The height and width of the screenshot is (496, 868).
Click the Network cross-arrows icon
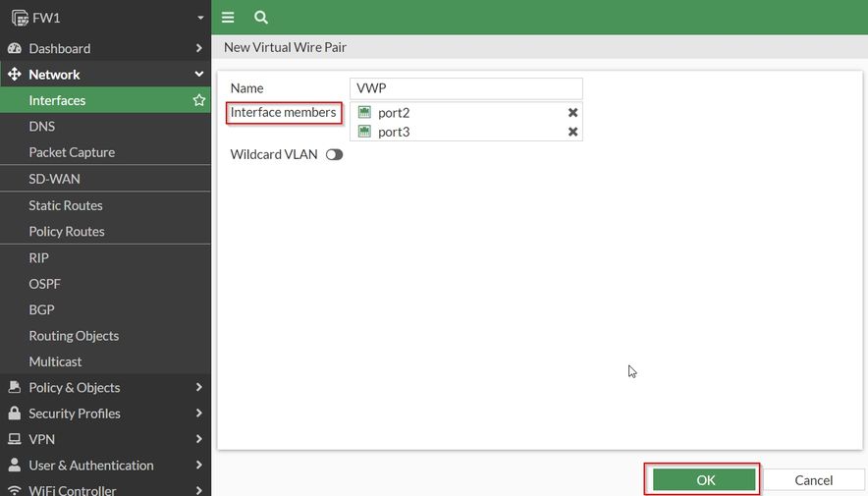click(x=15, y=75)
